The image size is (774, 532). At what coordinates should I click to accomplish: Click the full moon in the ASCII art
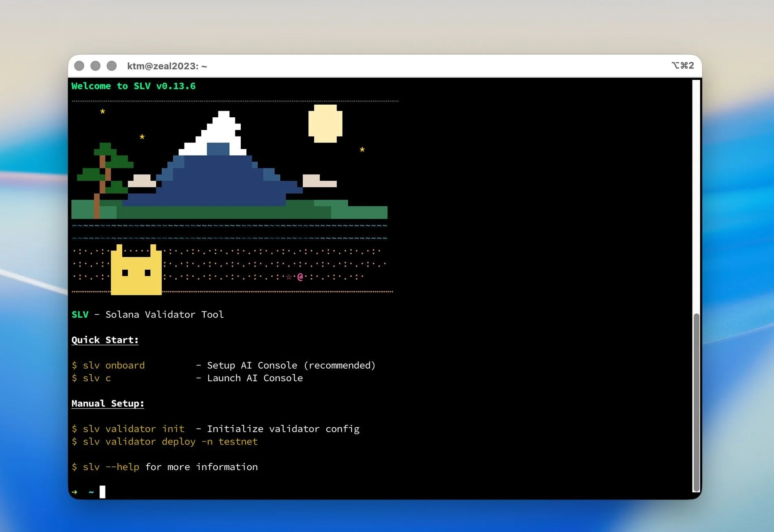(x=325, y=124)
